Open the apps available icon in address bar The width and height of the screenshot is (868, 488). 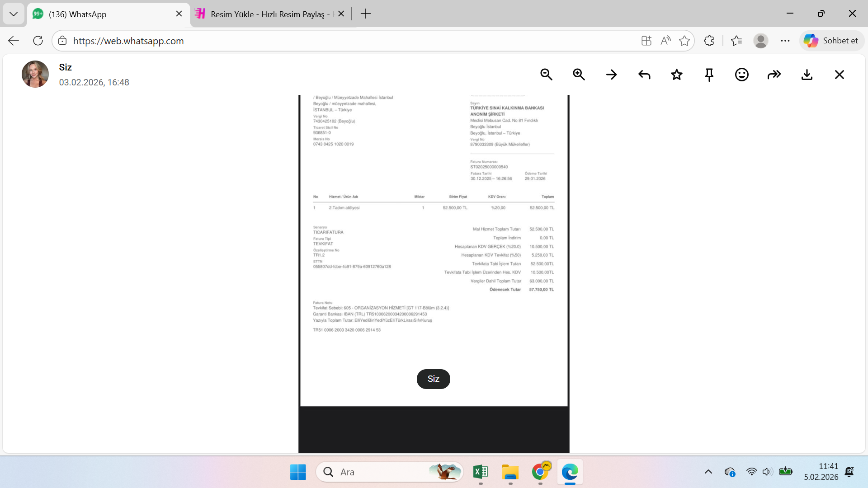[x=646, y=41]
